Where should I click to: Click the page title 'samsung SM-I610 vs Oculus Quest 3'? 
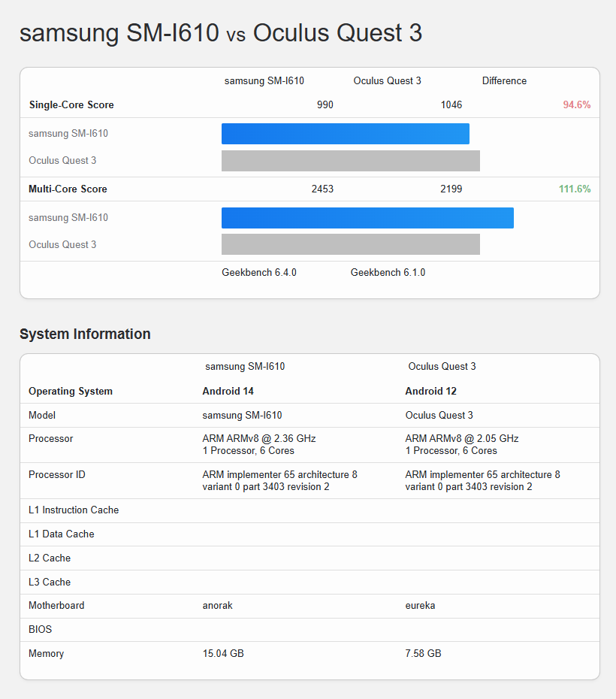[221, 33]
